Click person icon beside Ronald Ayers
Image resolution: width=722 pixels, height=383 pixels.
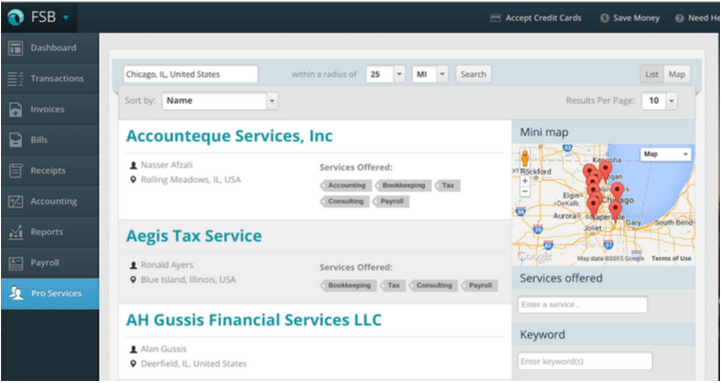tap(133, 265)
